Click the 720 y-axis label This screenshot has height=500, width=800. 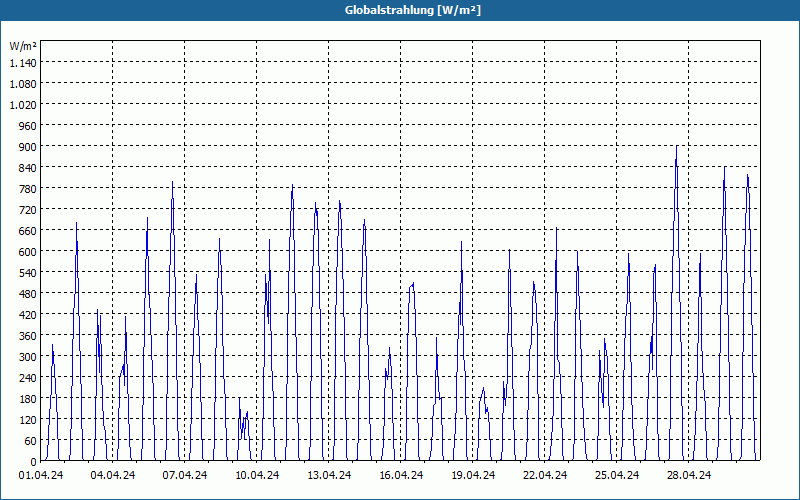[28, 209]
